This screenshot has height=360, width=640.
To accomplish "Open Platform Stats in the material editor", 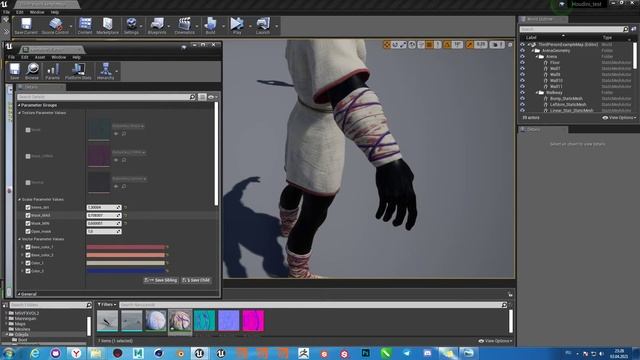I will click(x=78, y=71).
